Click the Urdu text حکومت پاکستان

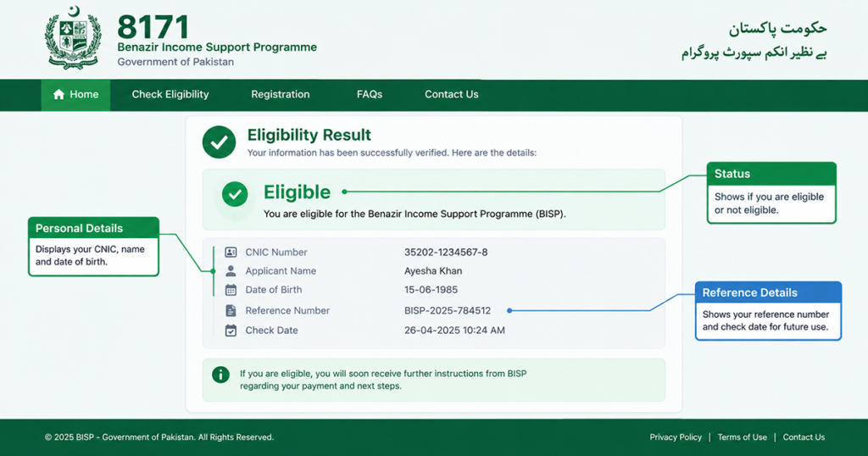point(777,29)
